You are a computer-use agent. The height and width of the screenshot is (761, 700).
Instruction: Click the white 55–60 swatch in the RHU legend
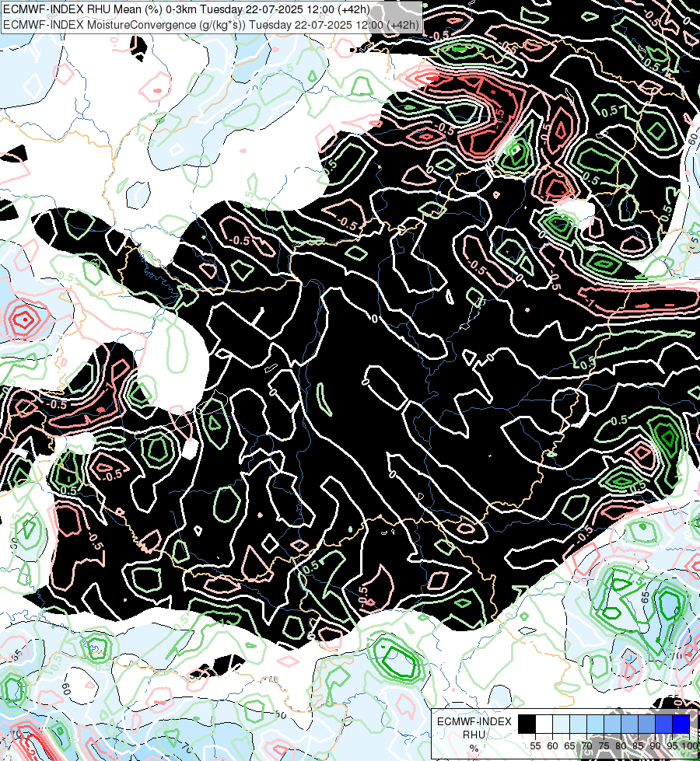point(544,724)
